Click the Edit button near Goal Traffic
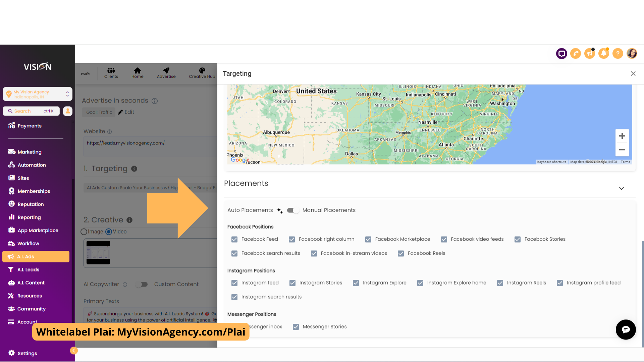Image resolution: width=644 pixels, height=362 pixels. pyautogui.click(x=126, y=112)
